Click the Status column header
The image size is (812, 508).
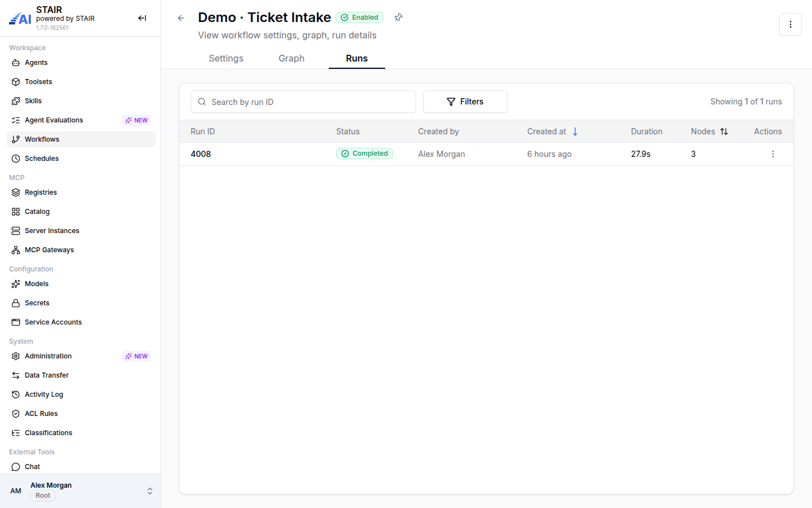[x=348, y=132]
